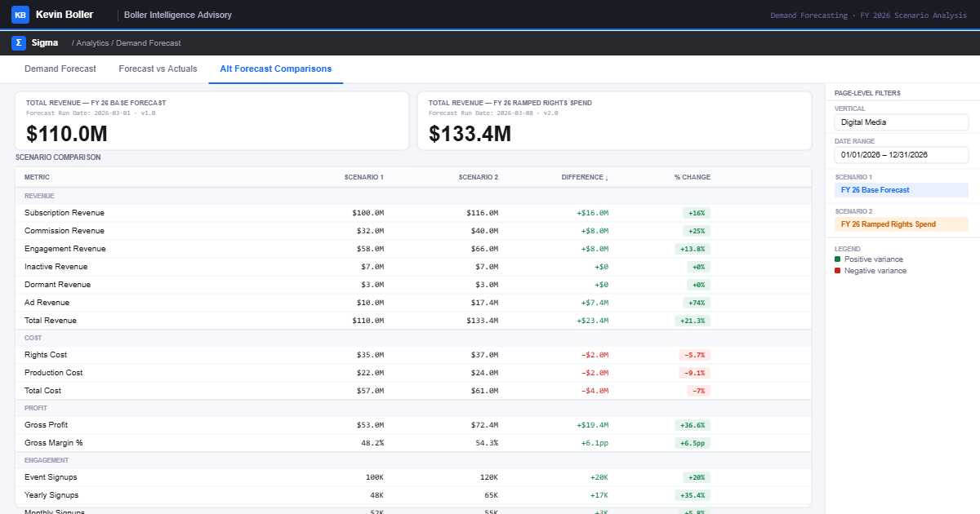The image size is (980, 514).
Task: Click the Sigma logo icon
Action: 19,42
